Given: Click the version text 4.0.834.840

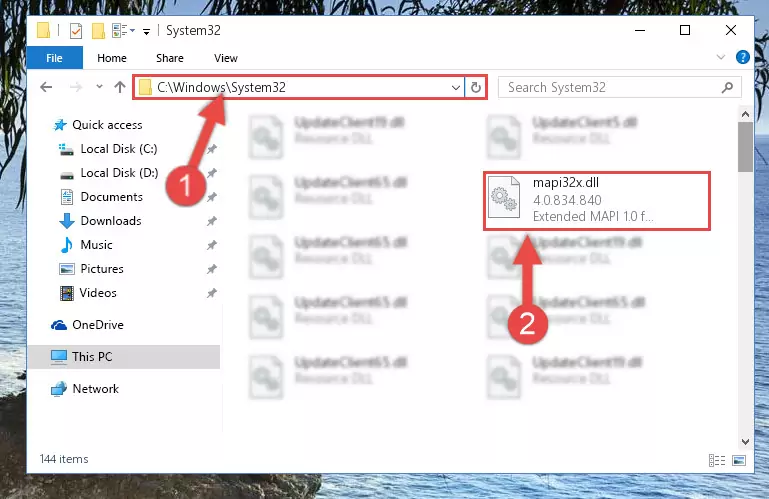Looking at the screenshot, I should point(567,200).
